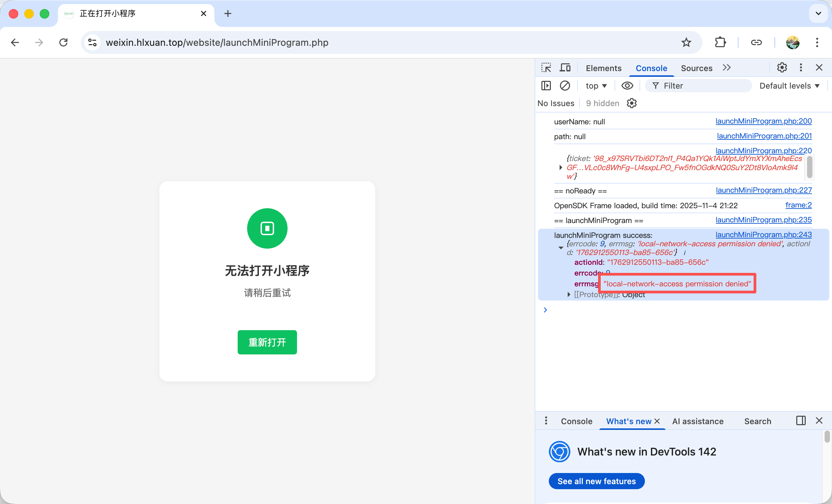Bookmark page with the star icon
This screenshot has height=504, width=832.
[x=686, y=42]
